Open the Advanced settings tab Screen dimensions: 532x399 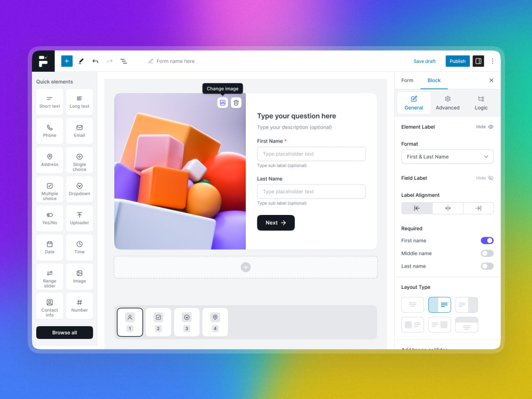coord(447,103)
